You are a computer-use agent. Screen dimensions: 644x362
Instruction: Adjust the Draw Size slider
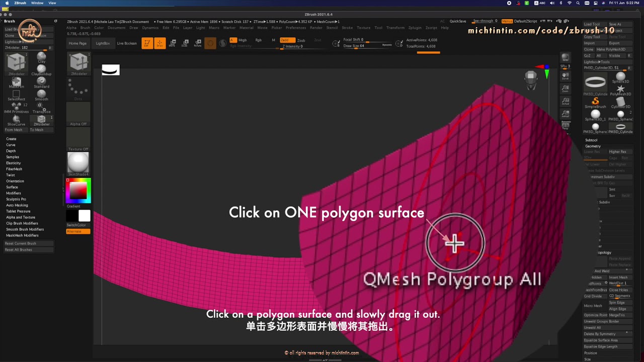(368, 46)
